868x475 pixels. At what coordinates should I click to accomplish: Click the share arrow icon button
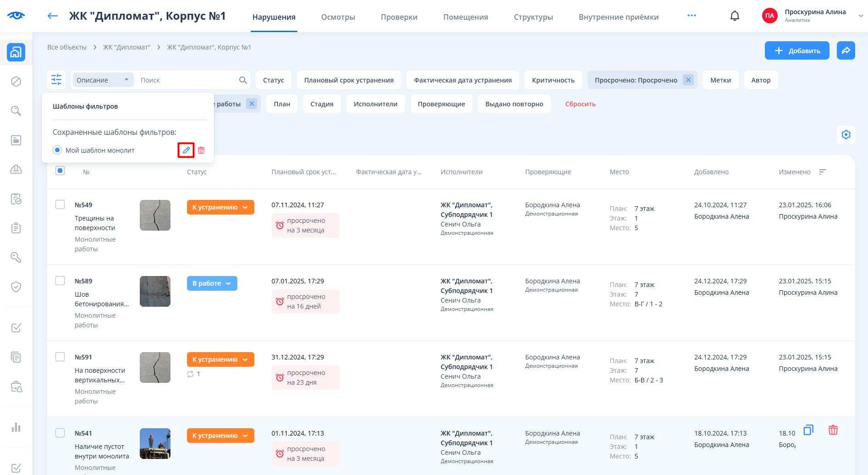click(x=846, y=50)
